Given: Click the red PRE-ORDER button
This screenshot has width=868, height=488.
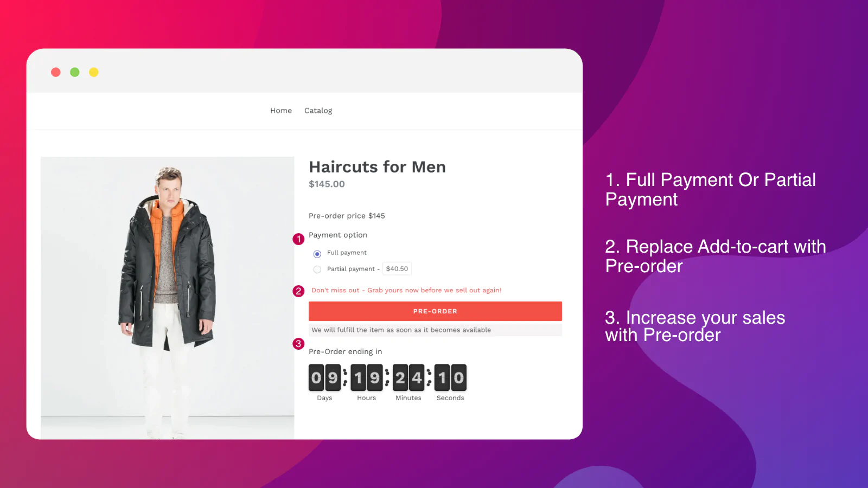Looking at the screenshot, I should (x=435, y=311).
